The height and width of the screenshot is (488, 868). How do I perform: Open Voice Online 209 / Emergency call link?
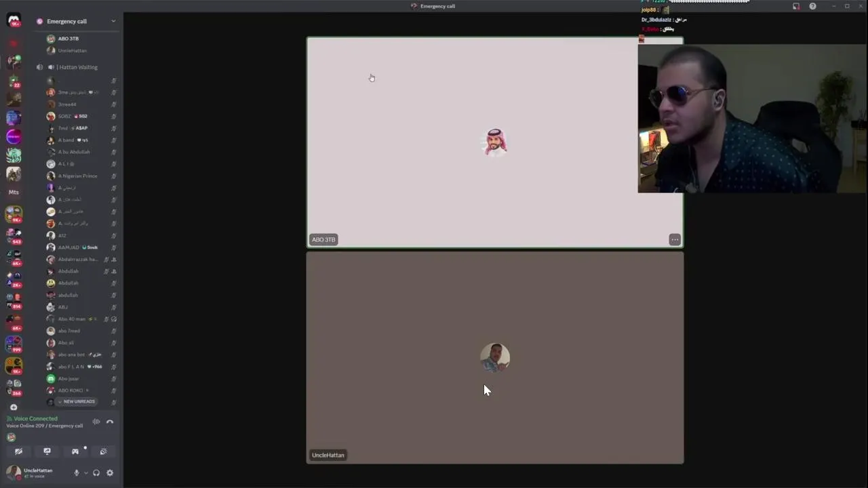pos(45,426)
